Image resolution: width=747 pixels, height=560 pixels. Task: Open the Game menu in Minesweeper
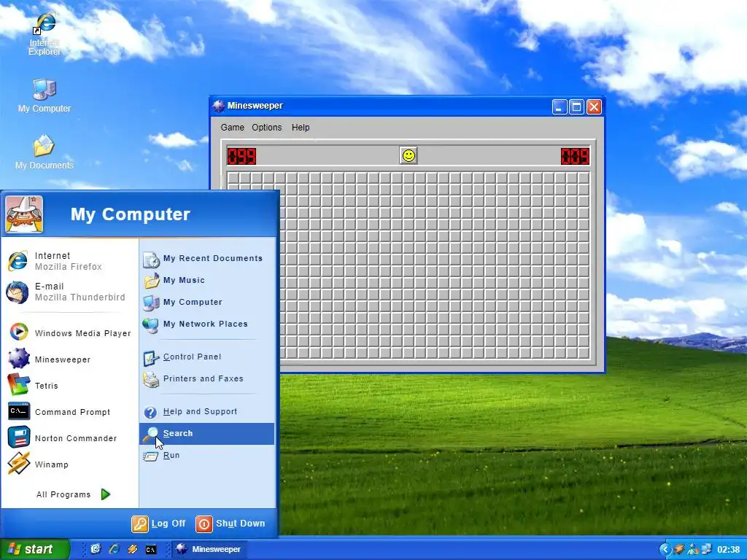click(232, 127)
